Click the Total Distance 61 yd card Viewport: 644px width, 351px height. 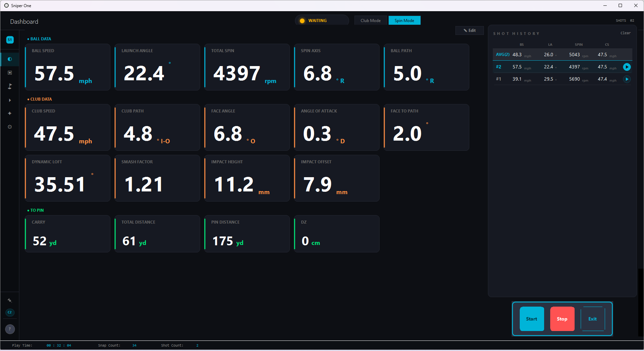click(157, 234)
